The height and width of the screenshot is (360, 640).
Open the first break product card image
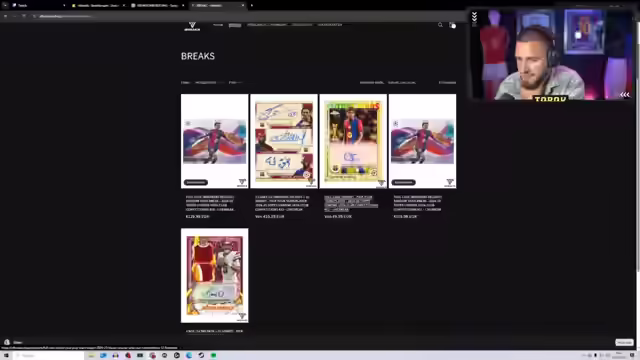pyautogui.click(x=215, y=141)
